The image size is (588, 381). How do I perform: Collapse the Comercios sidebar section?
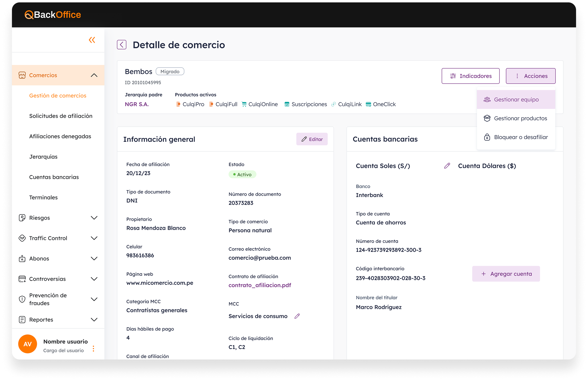[94, 75]
